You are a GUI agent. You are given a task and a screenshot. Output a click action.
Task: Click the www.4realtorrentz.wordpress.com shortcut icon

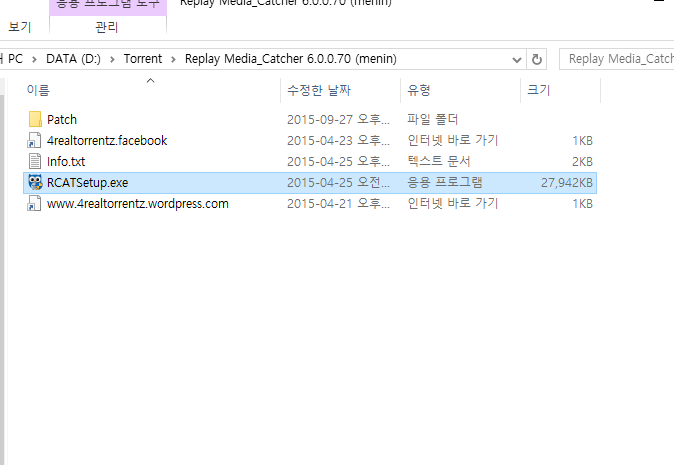34,203
